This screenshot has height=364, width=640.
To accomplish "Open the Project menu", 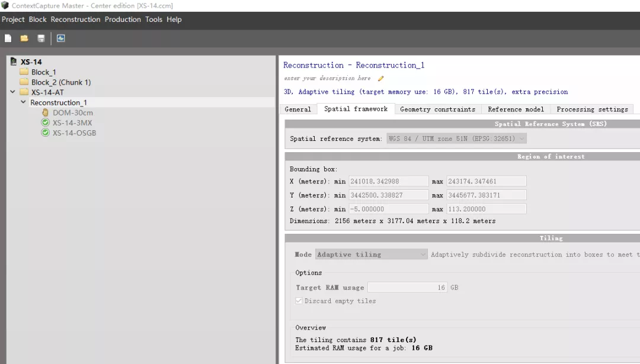I will 13,20.
